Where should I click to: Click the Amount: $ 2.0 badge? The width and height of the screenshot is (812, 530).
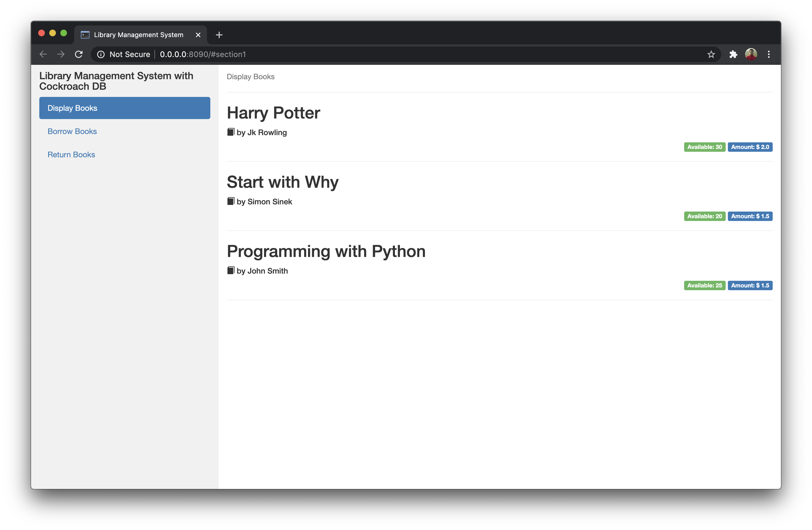click(x=749, y=147)
